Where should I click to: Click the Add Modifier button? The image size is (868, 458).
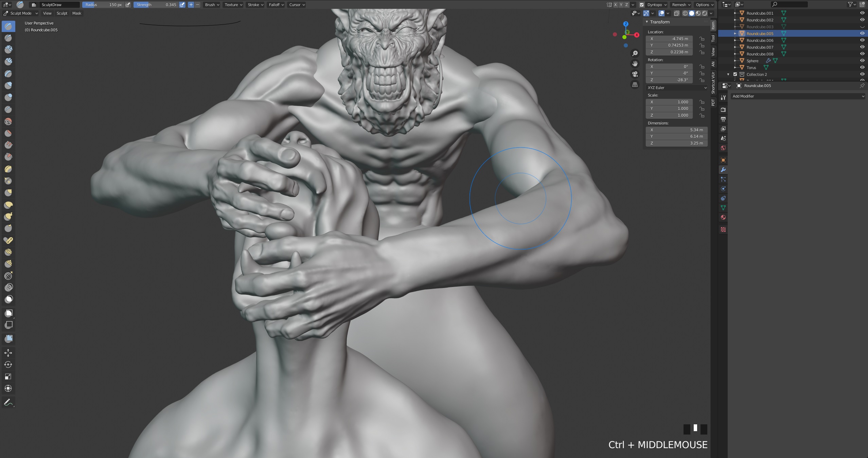click(x=797, y=96)
